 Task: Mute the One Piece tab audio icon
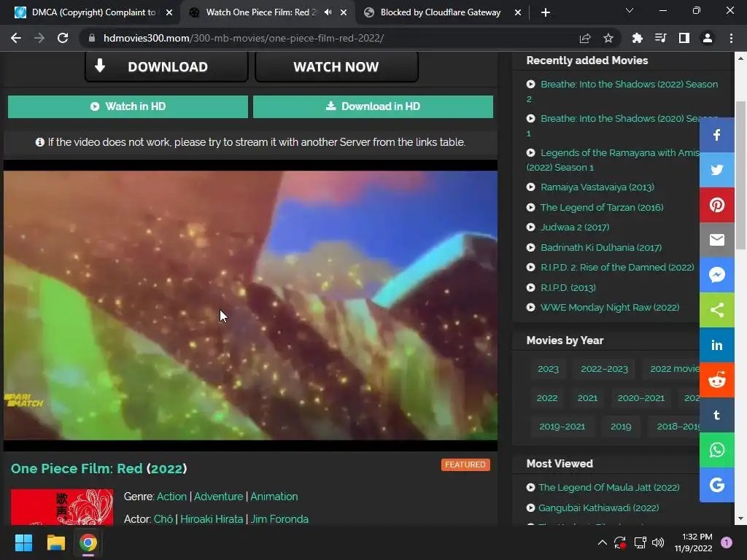tap(328, 12)
